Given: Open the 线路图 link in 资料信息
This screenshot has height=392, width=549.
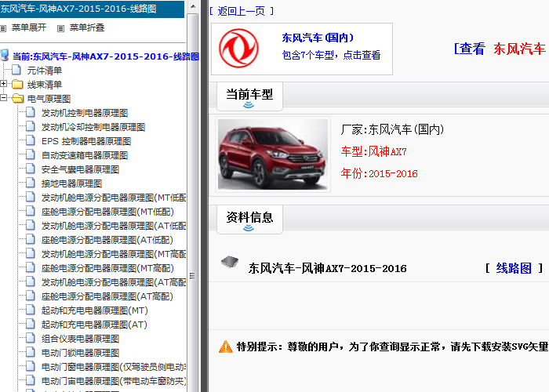Looking at the screenshot, I should coord(514,268).
